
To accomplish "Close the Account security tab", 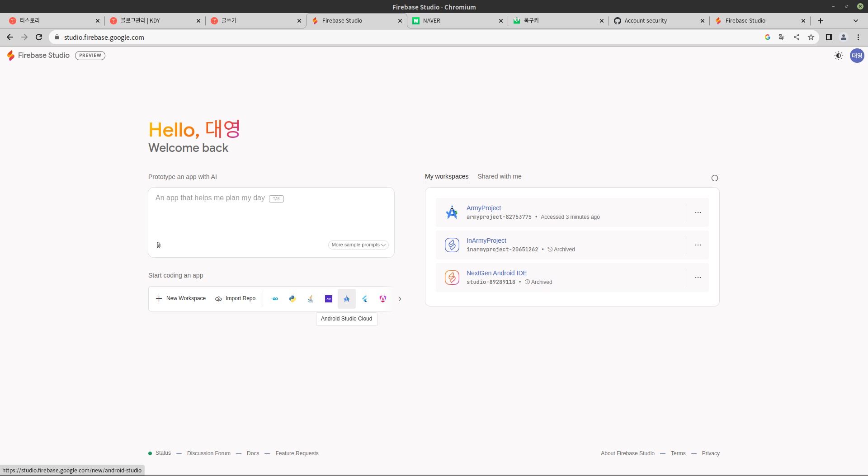I will (x=703, y=21).
